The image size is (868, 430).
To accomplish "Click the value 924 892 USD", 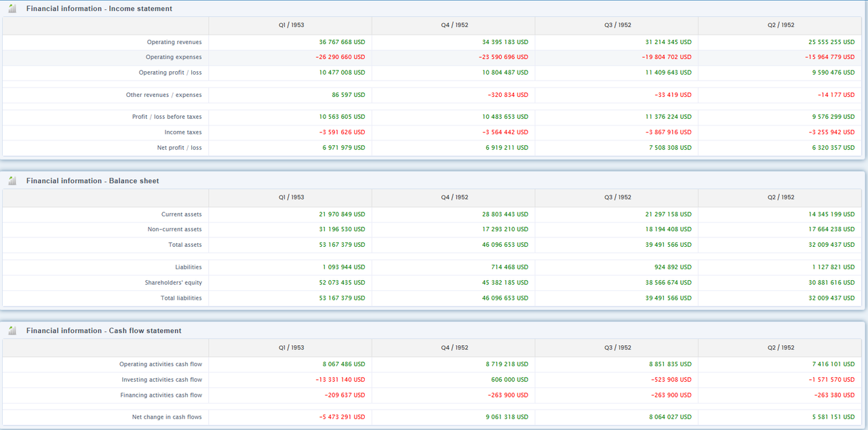I will (673, 267).
